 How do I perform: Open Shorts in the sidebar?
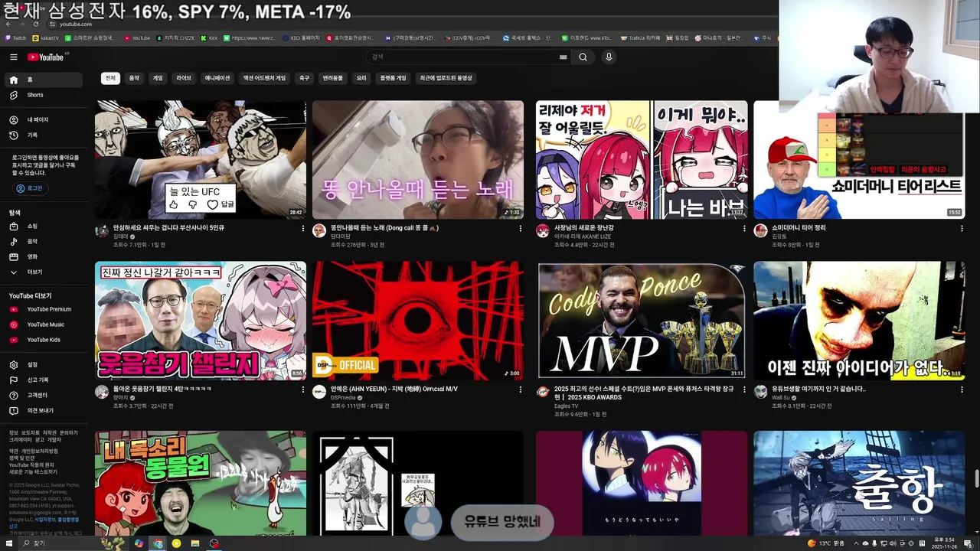coord(44,95)
